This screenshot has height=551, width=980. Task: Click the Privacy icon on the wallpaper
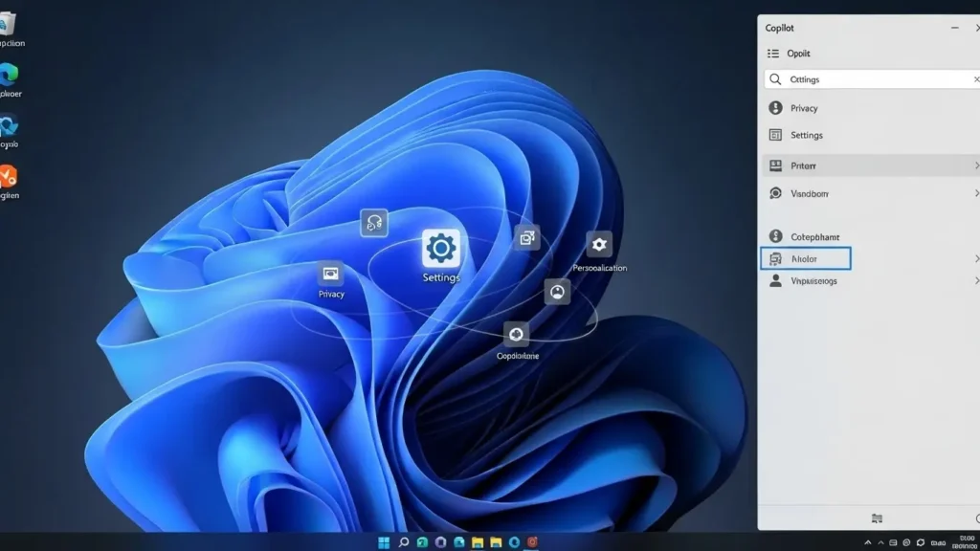331,274
